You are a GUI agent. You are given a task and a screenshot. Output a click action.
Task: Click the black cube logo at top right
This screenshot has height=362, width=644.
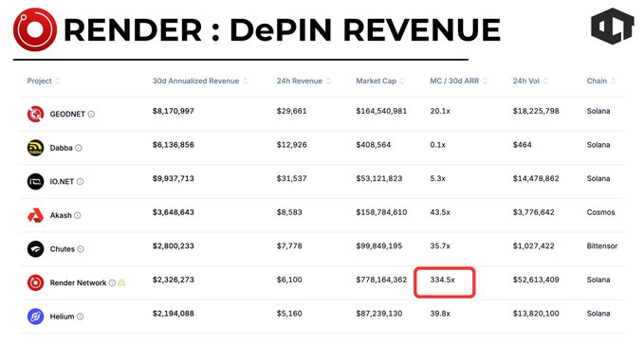613,26
